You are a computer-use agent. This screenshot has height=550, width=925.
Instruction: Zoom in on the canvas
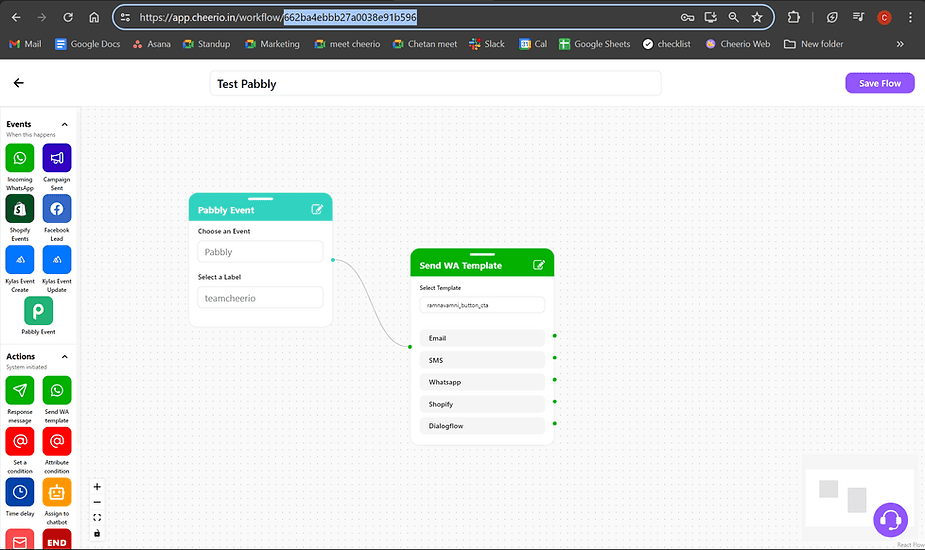click(97, 487)
